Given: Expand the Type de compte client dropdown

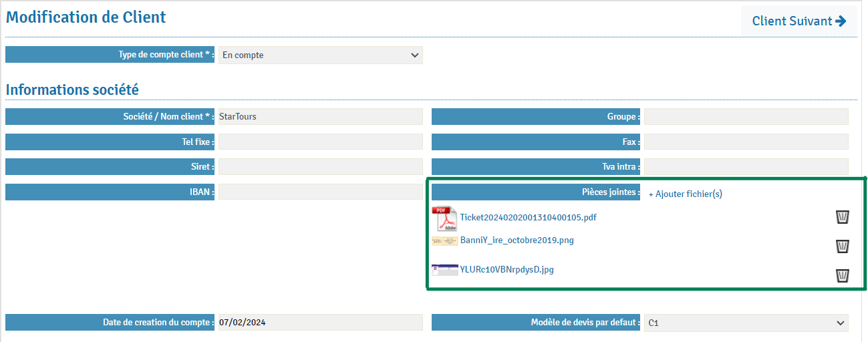Looking at the screenshot, I should (x=321, y=55).
